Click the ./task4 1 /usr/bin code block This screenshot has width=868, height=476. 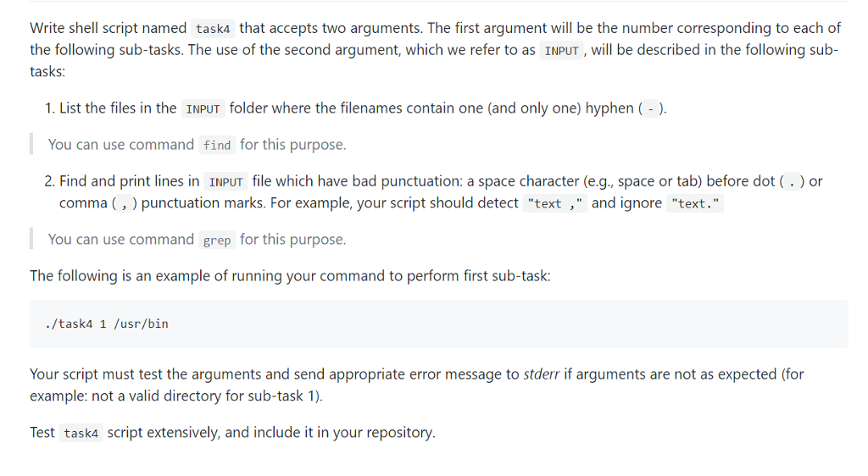438,324
